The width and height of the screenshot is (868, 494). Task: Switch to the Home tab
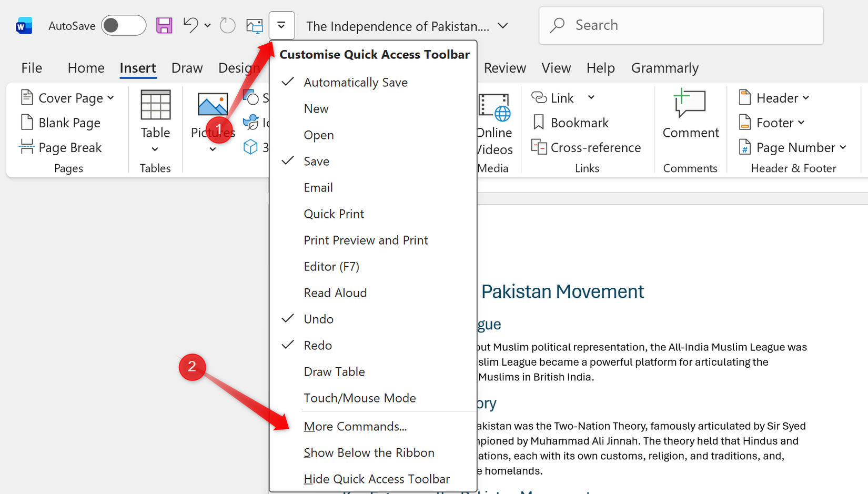pyautogui.click(x=86, y=68)
